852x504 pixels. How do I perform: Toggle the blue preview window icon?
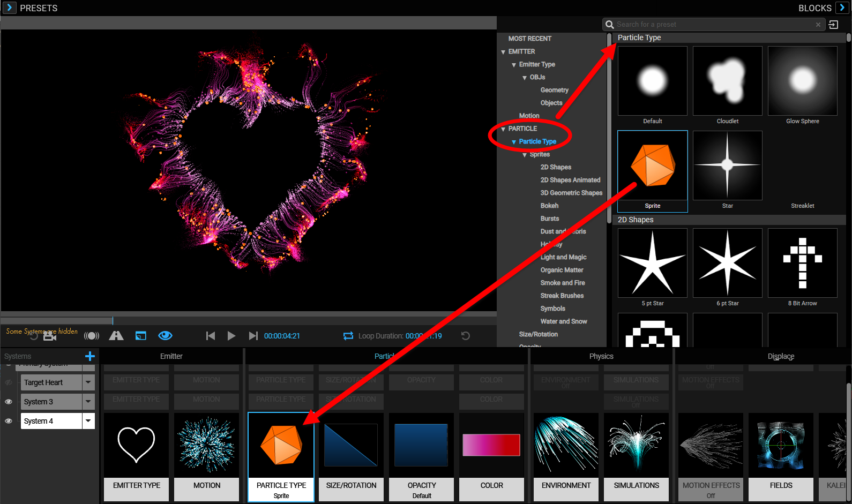[x=141, y=336]
